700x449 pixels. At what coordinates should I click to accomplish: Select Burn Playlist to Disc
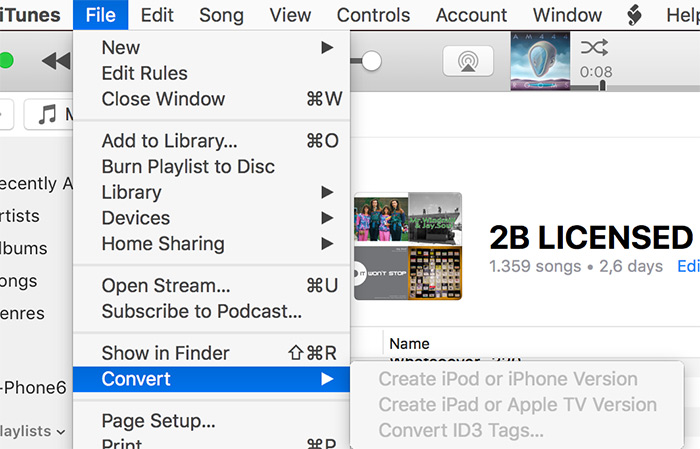(212, 166)
